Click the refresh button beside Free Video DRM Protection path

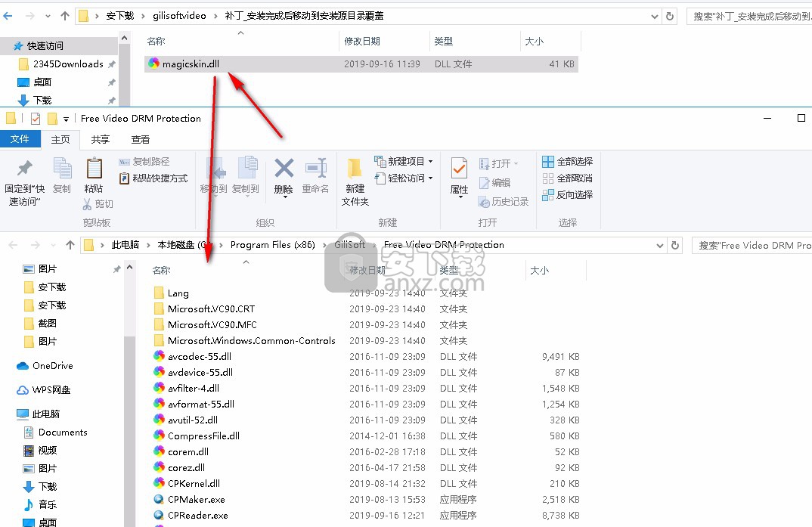pos(674,245)
